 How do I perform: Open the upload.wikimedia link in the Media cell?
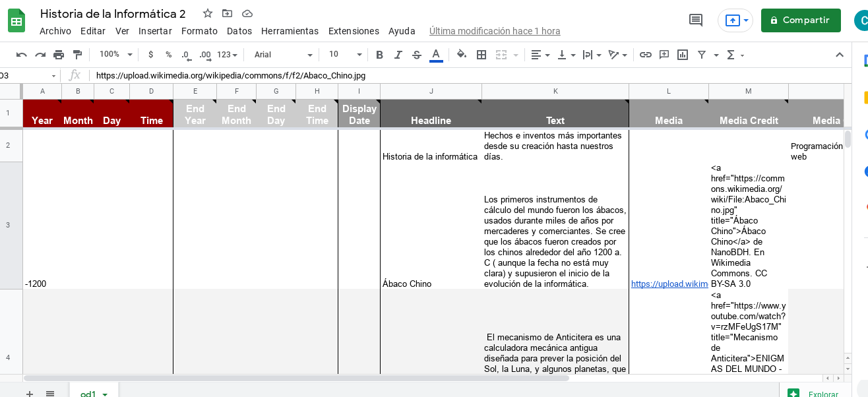pyautogui.click(x=669, y=284)
